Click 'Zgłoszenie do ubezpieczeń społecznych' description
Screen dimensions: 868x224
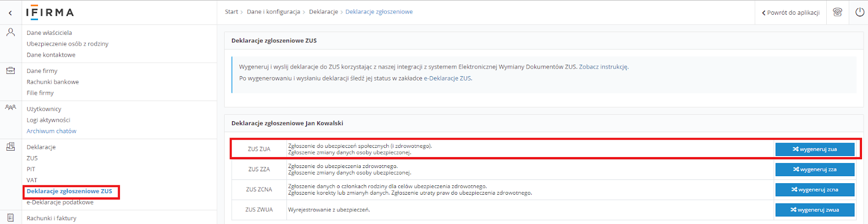360,146
